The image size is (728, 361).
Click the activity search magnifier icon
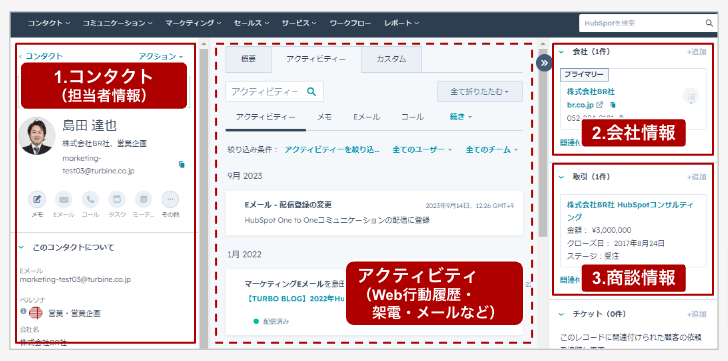(x=312, y=91)
